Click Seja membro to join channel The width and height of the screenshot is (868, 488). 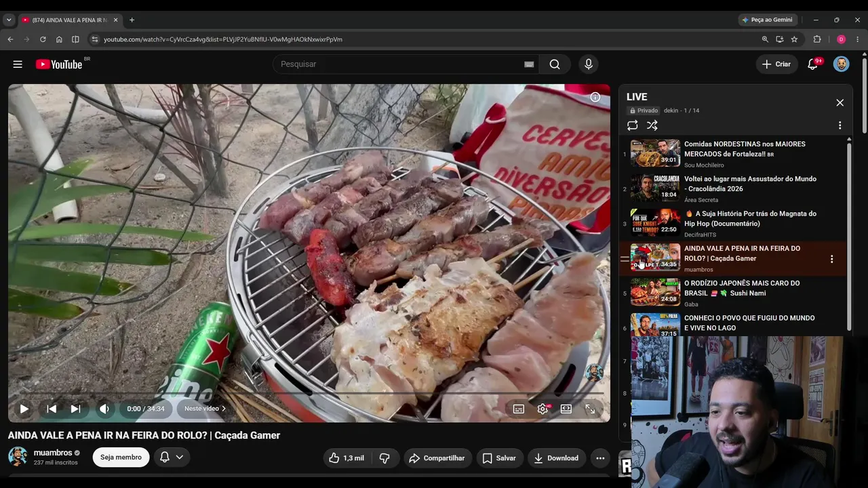point(121,457)
